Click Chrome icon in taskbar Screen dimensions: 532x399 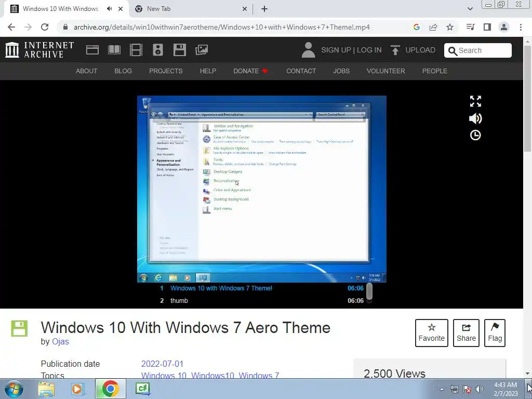click(x=110, y=389)
